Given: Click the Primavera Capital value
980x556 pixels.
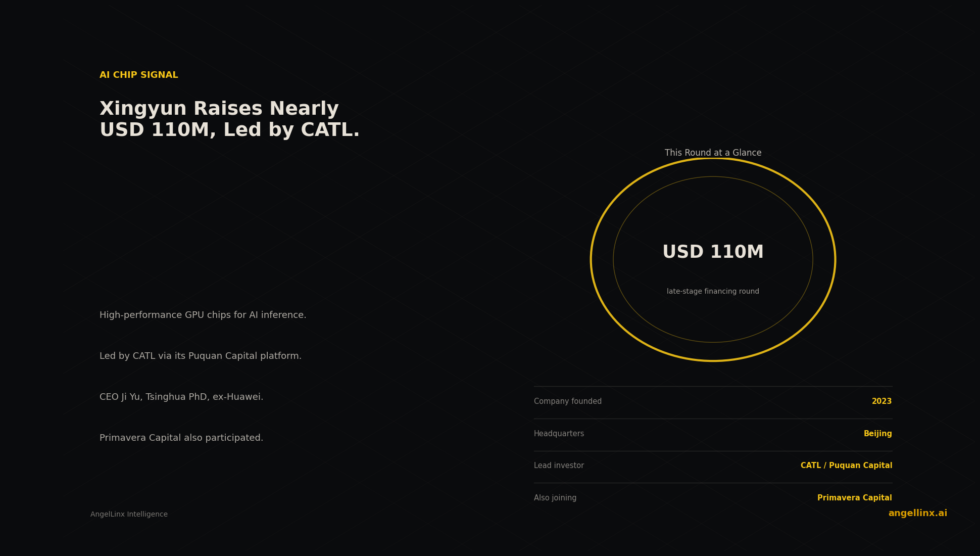Looking at the screenshot, I should point(854,498).
